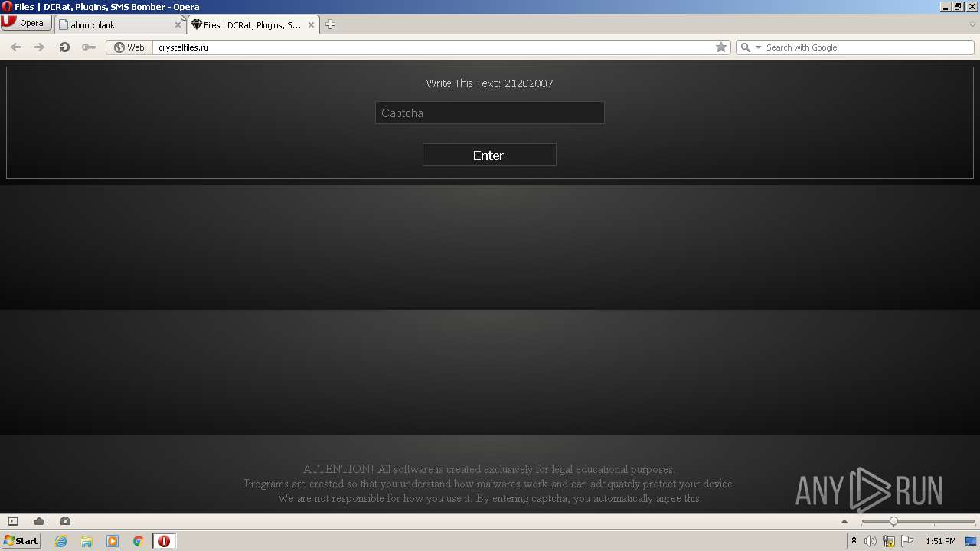Screen dimensions: 980x551
Task: Open the Opera main menu button
Action: (26, 23)
